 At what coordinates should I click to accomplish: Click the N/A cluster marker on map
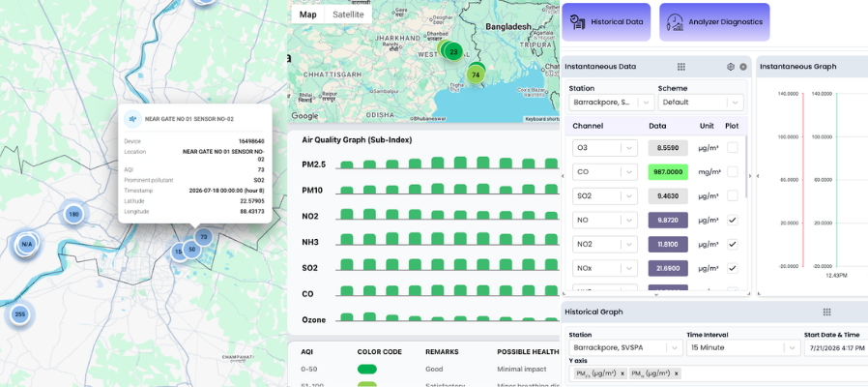(x=26, y=244)
